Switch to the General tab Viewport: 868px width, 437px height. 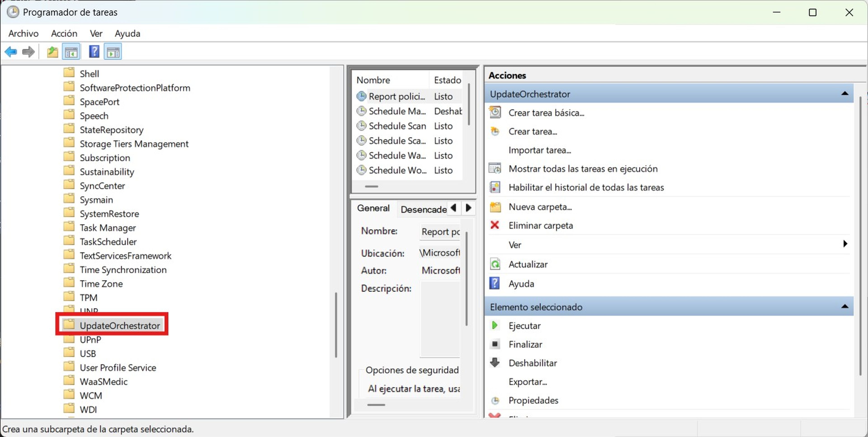(373, 208)
